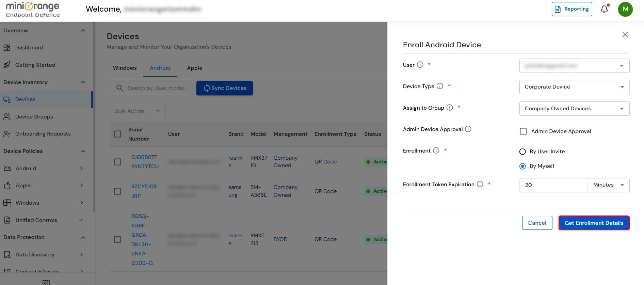Click the Getting Started rocket icon
The width and height of the screenshot is (644, 285).
(x=7, y=65)
